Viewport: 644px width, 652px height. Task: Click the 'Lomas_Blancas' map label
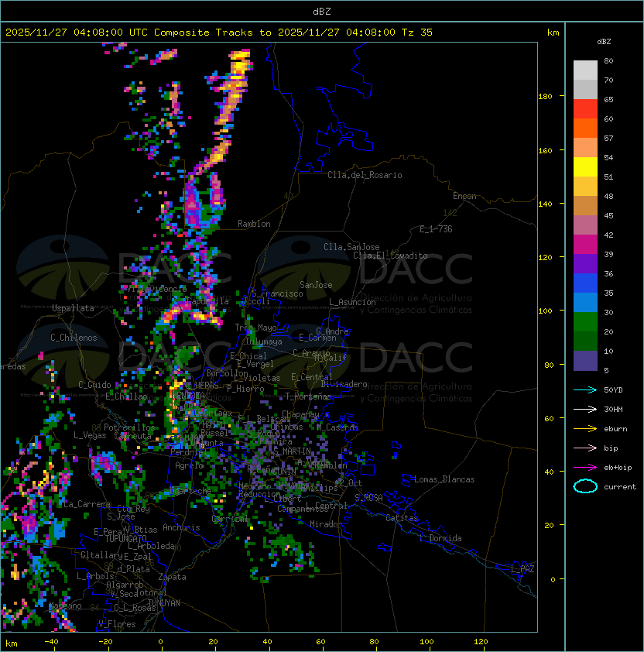point(444,479)
